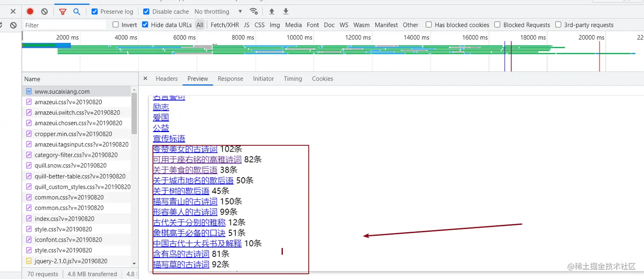Select amazeui.tagsinput.css request
The image size is (644, 279).
[x=77, y=144]
